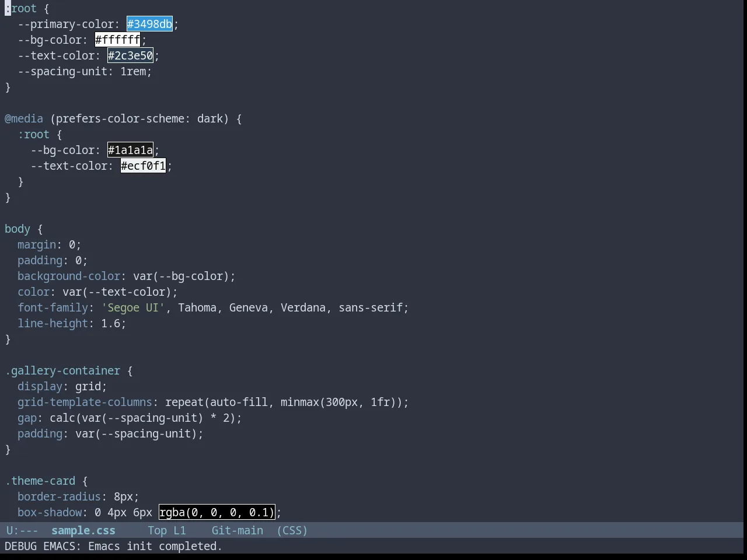Click the #3498db color value
747x560 pixels.
(149, 24)
